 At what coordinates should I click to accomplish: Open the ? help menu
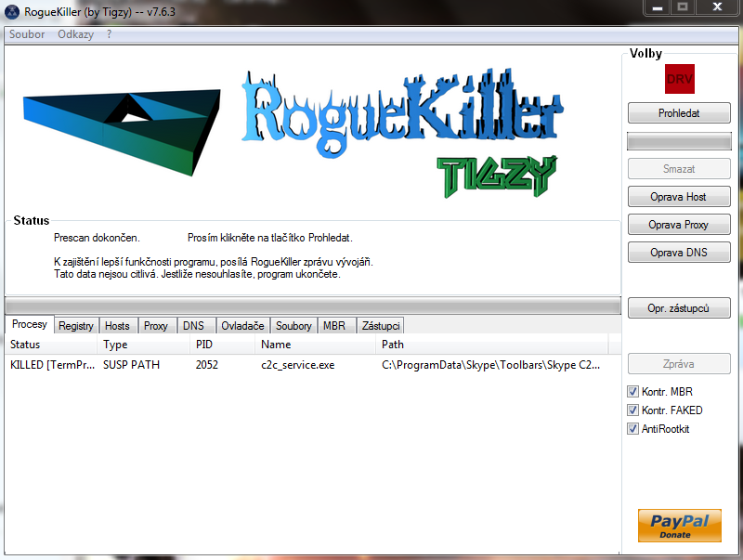109,34
